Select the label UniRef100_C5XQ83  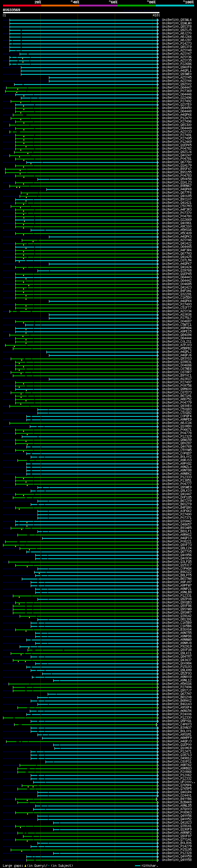(177, 410)
